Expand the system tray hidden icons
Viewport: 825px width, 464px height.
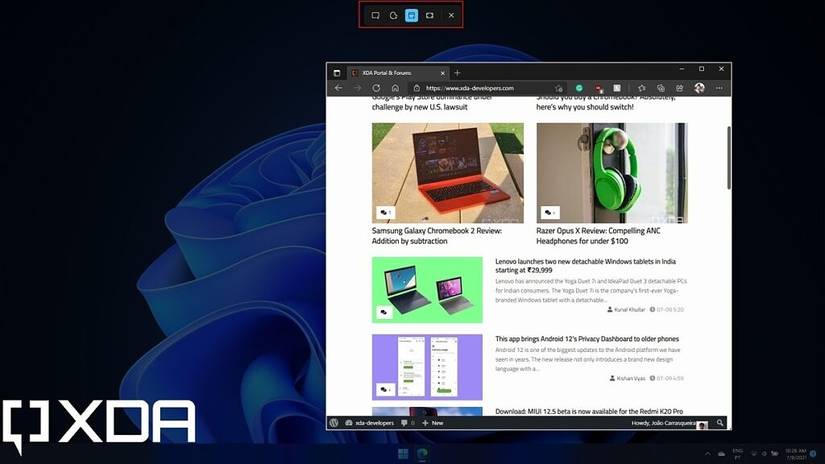click(x=707, y=453)
